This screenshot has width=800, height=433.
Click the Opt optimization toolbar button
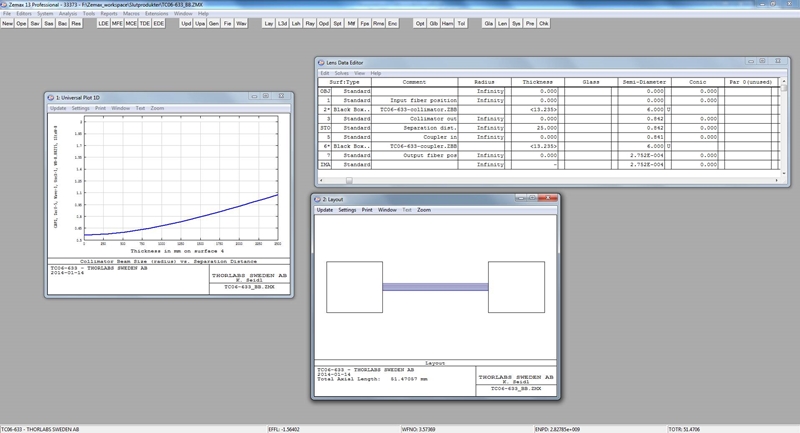[x=420, y=23]
